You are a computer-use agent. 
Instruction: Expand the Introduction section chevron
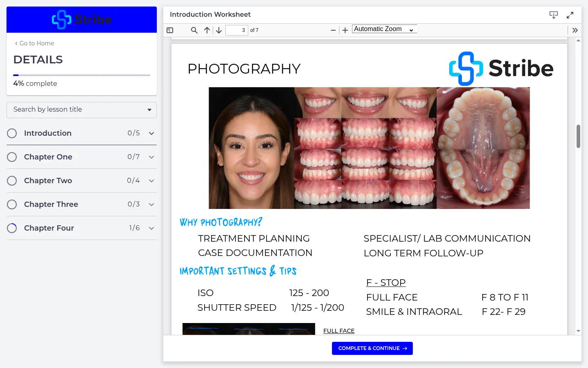pos(151,133)
